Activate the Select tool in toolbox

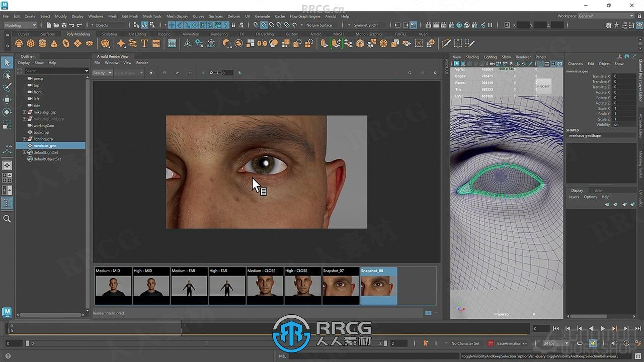pos(7,62)
